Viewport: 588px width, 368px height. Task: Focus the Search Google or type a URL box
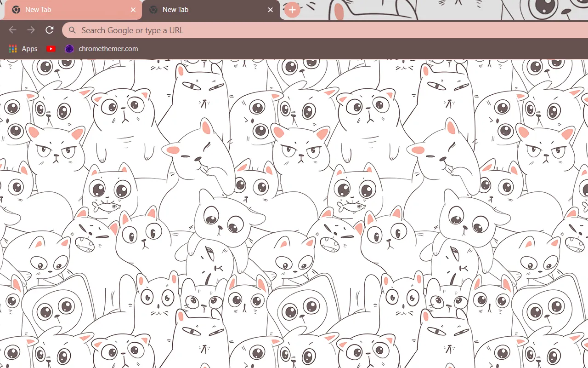point(325,30)
